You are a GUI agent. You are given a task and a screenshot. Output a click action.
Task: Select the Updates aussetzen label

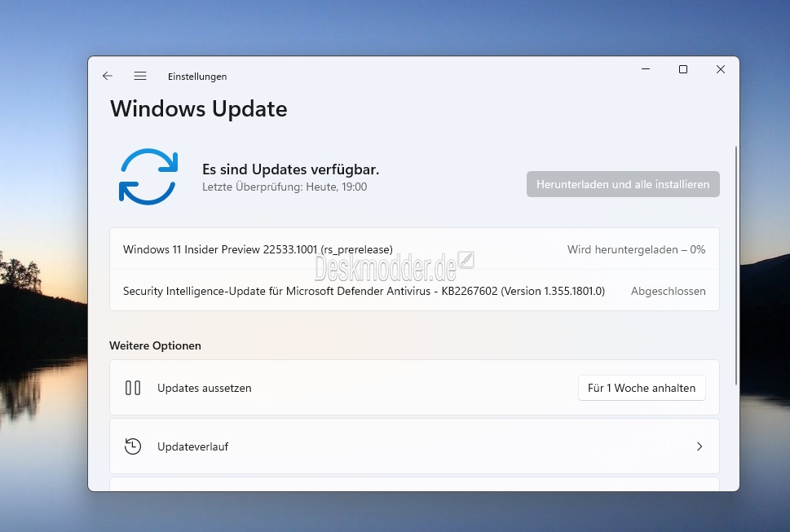pyautogui.click(x=204, y=388)
